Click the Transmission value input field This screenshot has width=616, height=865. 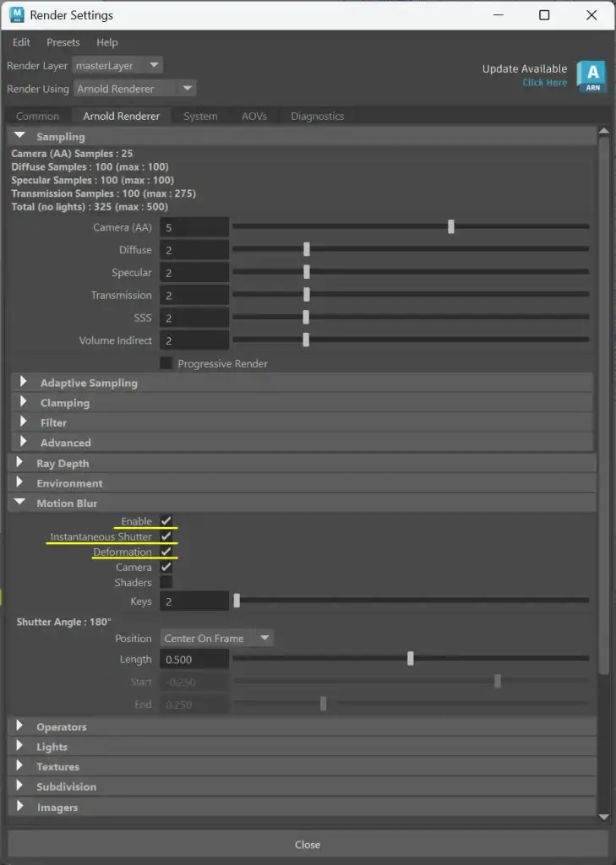[x=194, y=295]
